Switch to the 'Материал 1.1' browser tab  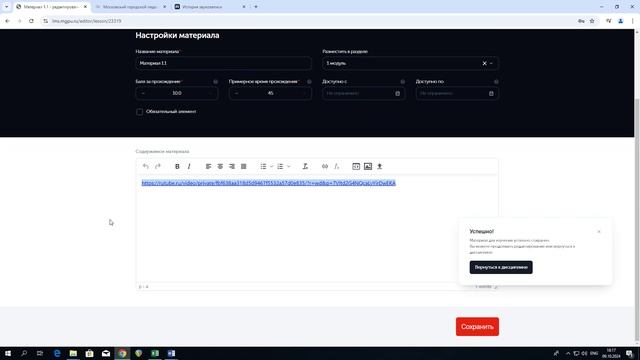51,7
